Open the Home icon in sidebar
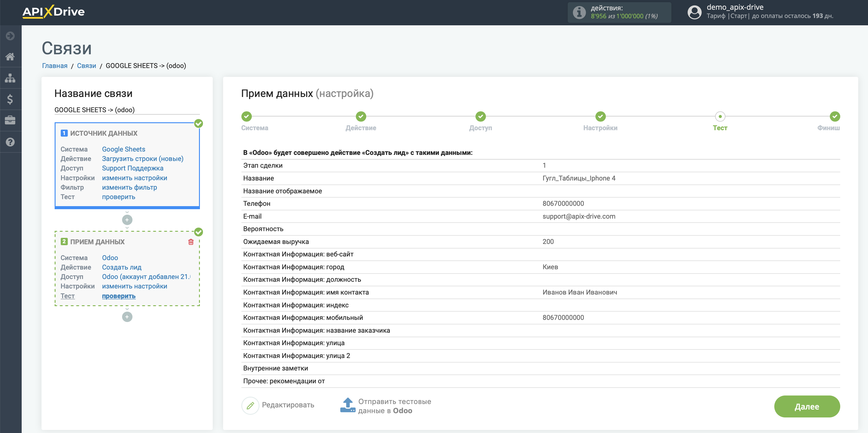 click(10, 57)
